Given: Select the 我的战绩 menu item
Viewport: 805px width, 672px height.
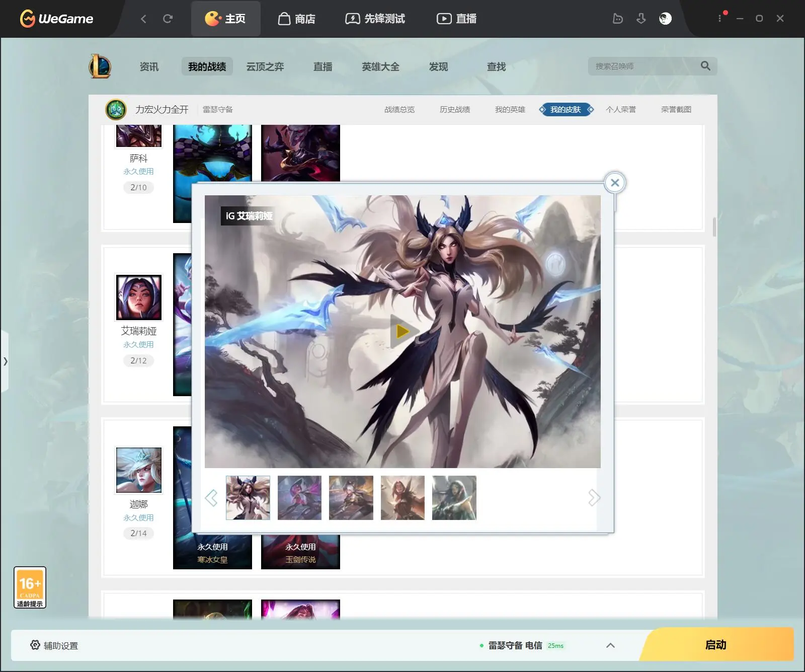Looking at the screenshot, I should 207,66.
